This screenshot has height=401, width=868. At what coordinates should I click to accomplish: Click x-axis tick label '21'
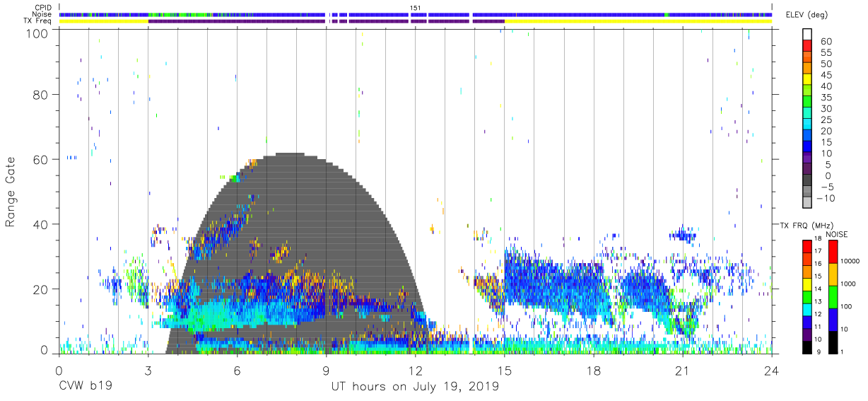[x=682, y=369]
